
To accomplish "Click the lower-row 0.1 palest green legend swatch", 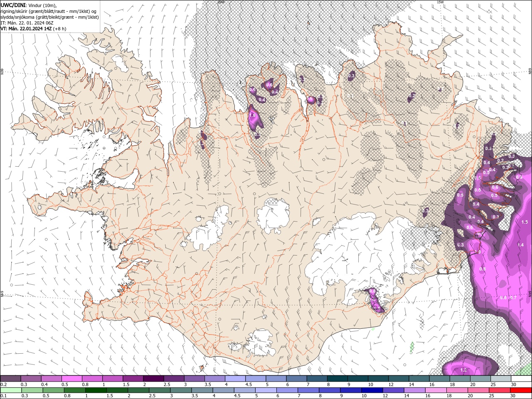I will click(x=11, y=390).
